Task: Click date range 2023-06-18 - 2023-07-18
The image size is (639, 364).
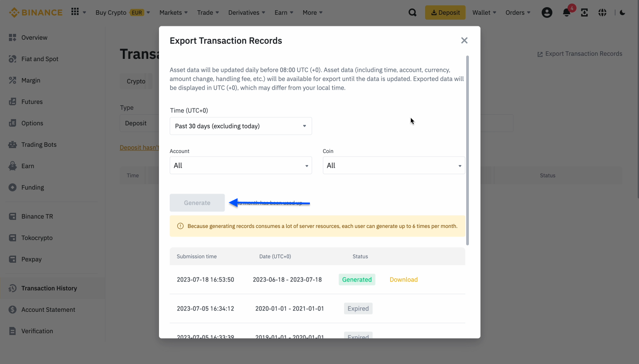Action: coord(287,280)
